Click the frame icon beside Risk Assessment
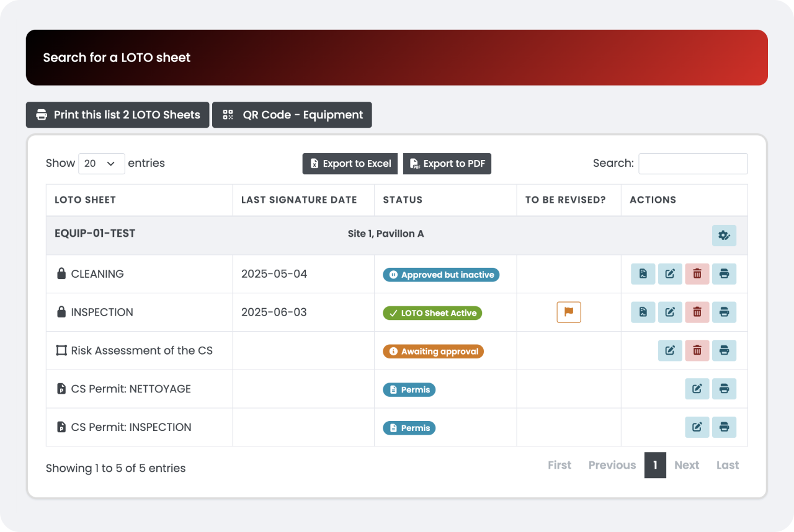Viewport: 794px width, 532px height. tap(61, 350)
